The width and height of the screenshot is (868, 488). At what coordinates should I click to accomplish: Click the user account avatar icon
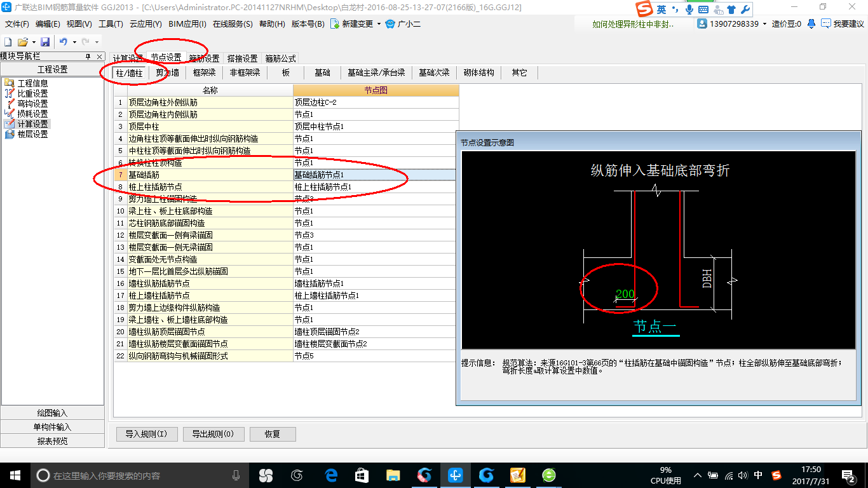[x=702, y=24]
